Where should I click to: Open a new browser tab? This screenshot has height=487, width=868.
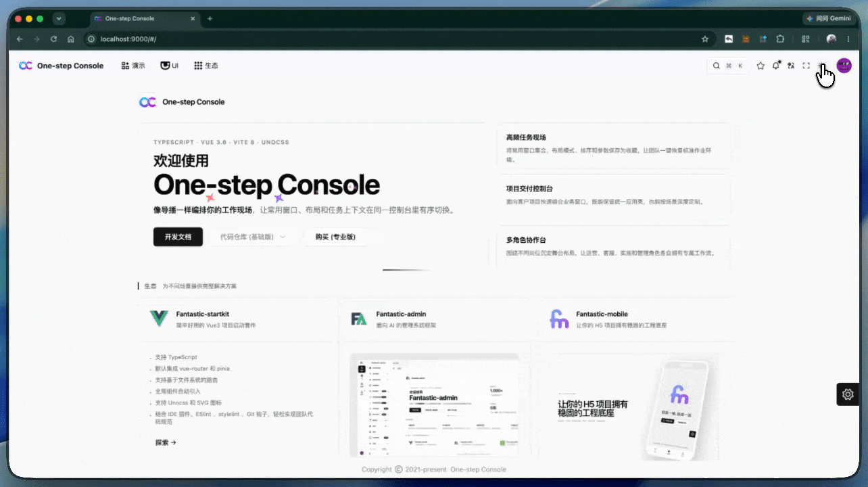coord(210,18)
